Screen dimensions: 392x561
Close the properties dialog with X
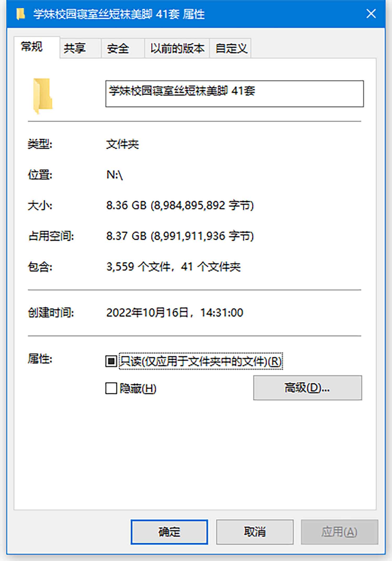click(371, 14)
